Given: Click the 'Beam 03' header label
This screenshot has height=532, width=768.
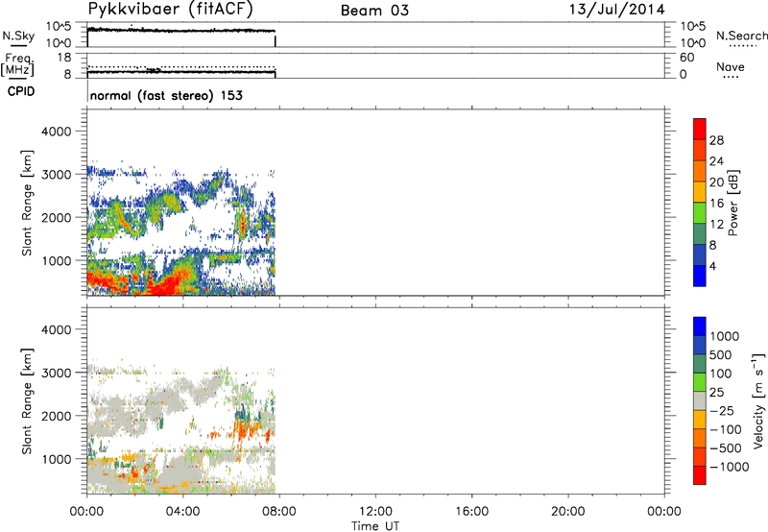Looking at the screenshot, I should coord(374,11).
